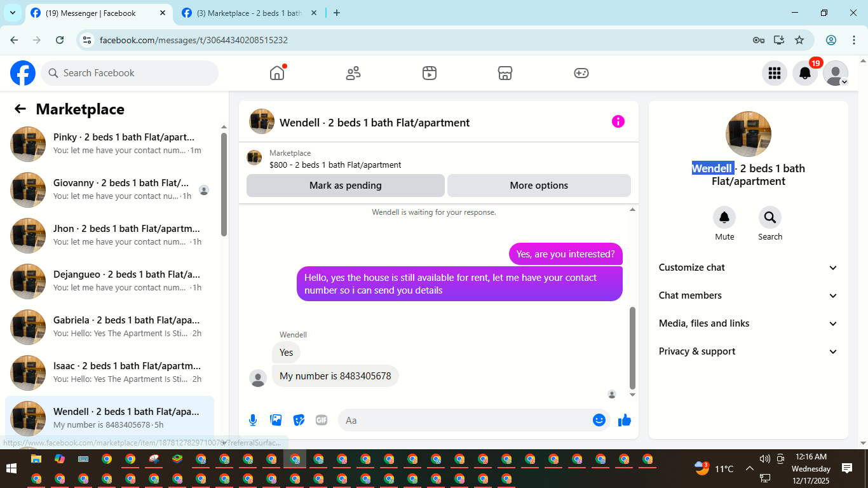Viewport: 868px width, 488px height.
Task: Open the Gaming controller icon
Action: click(x=581, y=73)
